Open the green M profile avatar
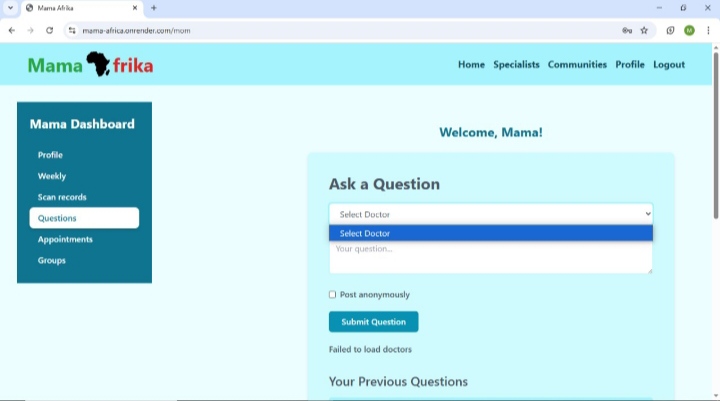The image size is (720, 401). (x=689, y=30)
